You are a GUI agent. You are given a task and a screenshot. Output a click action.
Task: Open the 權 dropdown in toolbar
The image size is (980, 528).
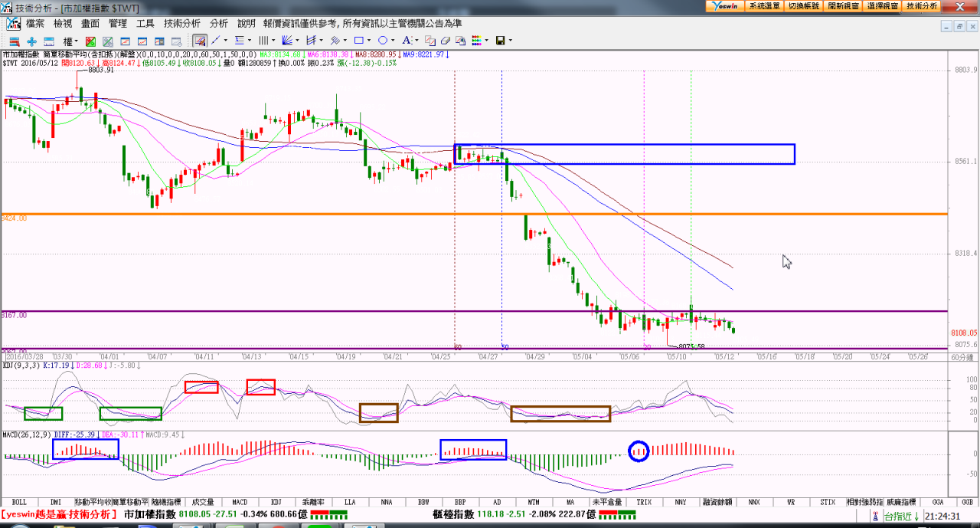click(x=70, y=41)
